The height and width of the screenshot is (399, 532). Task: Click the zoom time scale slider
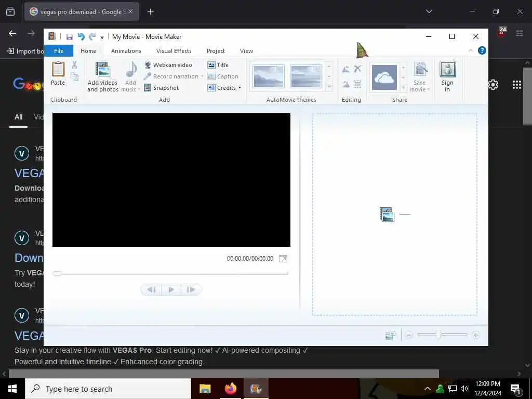[438, 335]
